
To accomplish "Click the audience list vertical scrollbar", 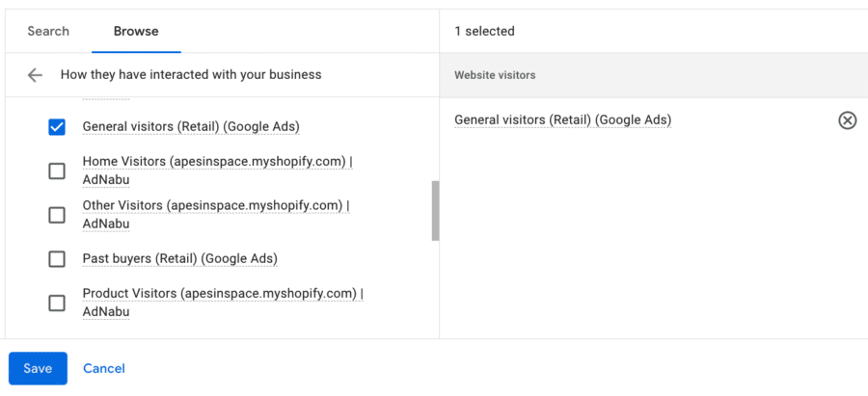I will 435,210.
